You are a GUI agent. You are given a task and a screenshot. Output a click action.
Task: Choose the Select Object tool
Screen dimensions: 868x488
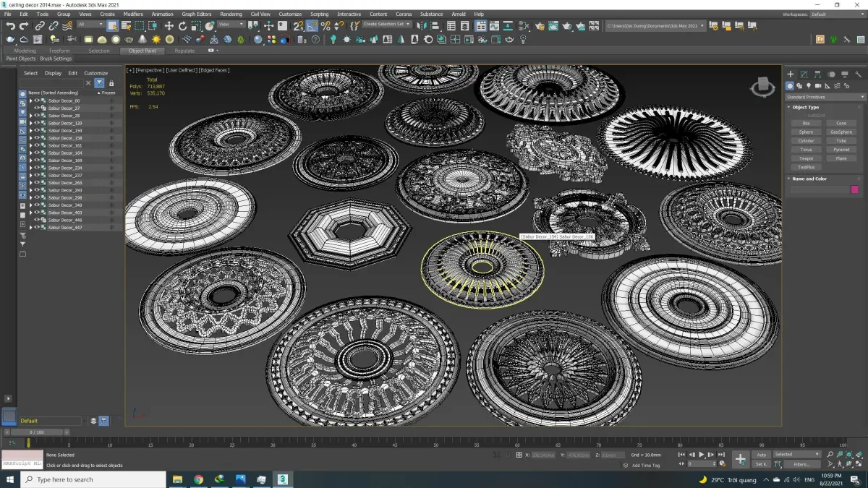click(112, 25)
